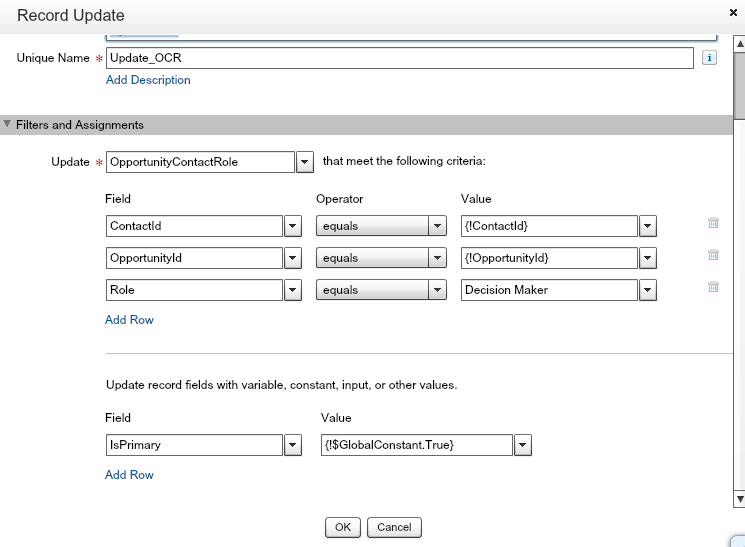Image resolution: width=745 pixels, height=547 pixels.
Task: Open the Decision Maker value dropdown
Action: point(648,290)
